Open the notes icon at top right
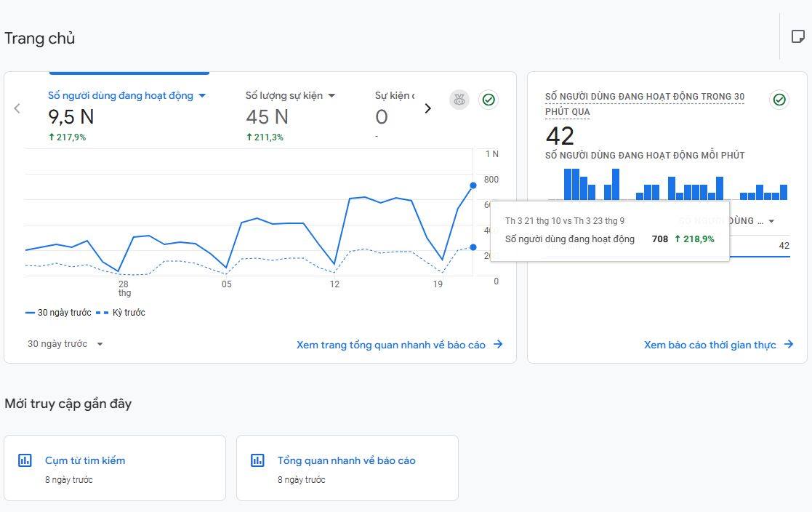The height and width of the screenshot is (512, 812). pyautogui.click(x=797, y=36)
